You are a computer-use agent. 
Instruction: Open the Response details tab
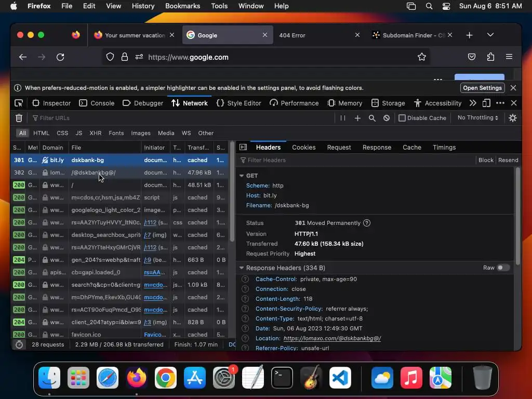(x=377, y=147)
